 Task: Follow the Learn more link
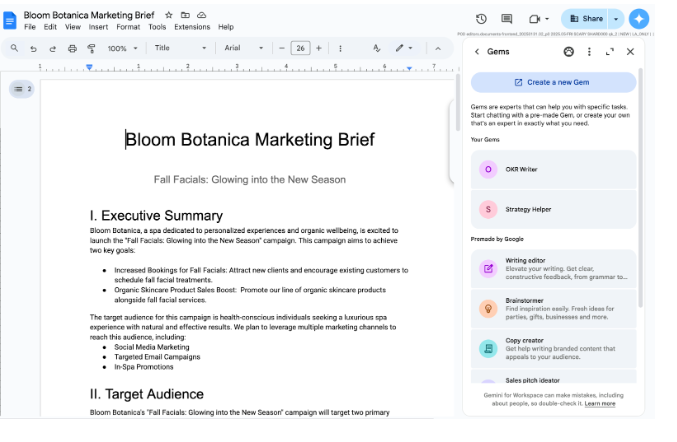click(x=600, y=404)
